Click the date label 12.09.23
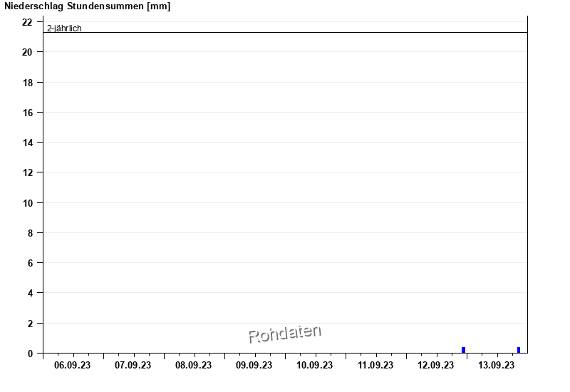Viewport: 570px width, 392px height. point(436,365)
